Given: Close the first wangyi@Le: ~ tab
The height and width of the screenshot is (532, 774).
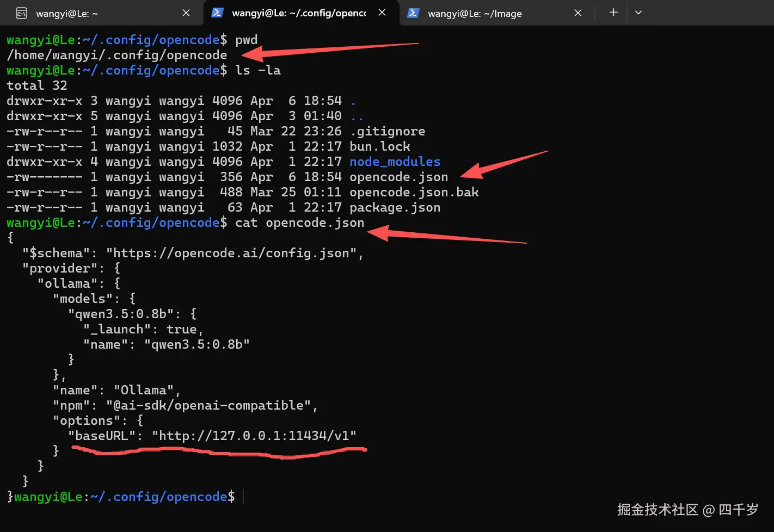Looking at the screenshot, I should (x=186, y=13).
